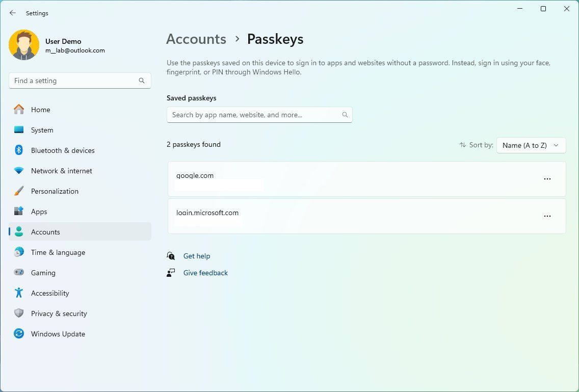This screenshot has width=579, height=392.
Task: Open System settings in sidebar
Action: [x=42, y=130]
